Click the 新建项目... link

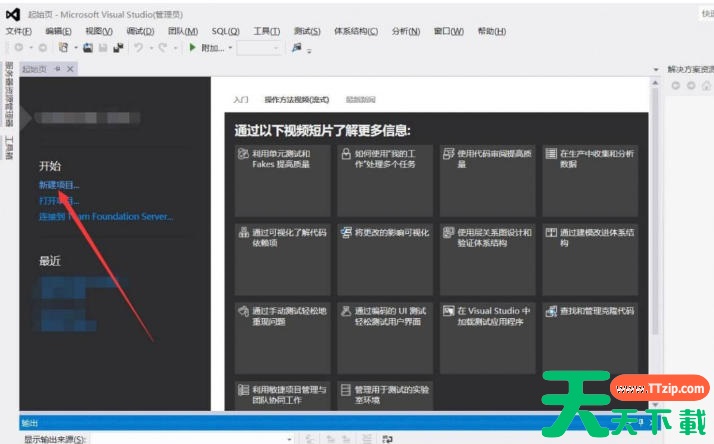click(59, 185)
